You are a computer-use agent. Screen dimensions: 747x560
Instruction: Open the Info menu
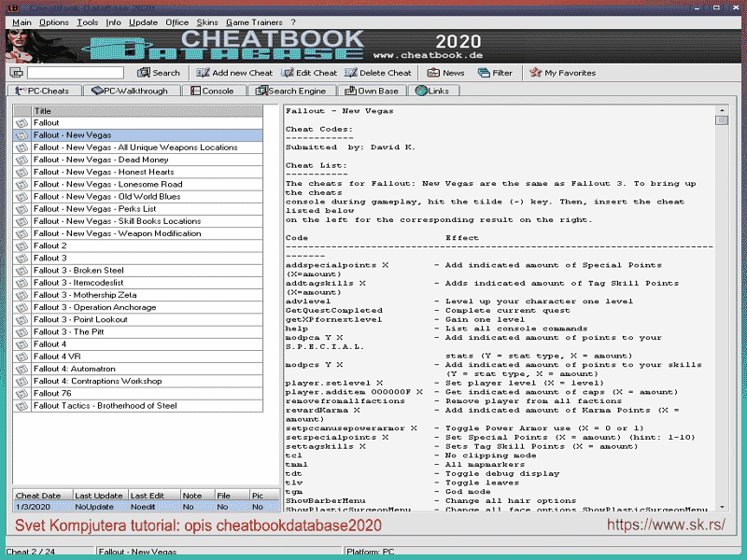click(113, 22)
